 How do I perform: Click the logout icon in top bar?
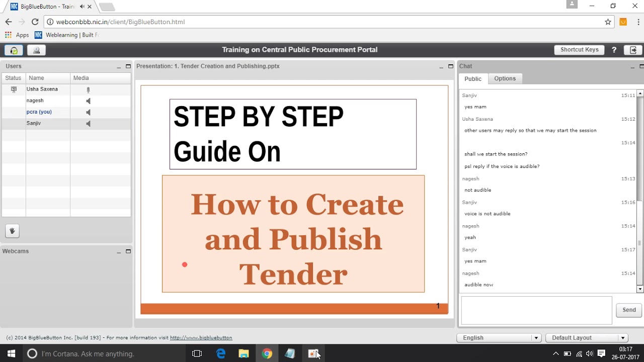coord(633,50)
